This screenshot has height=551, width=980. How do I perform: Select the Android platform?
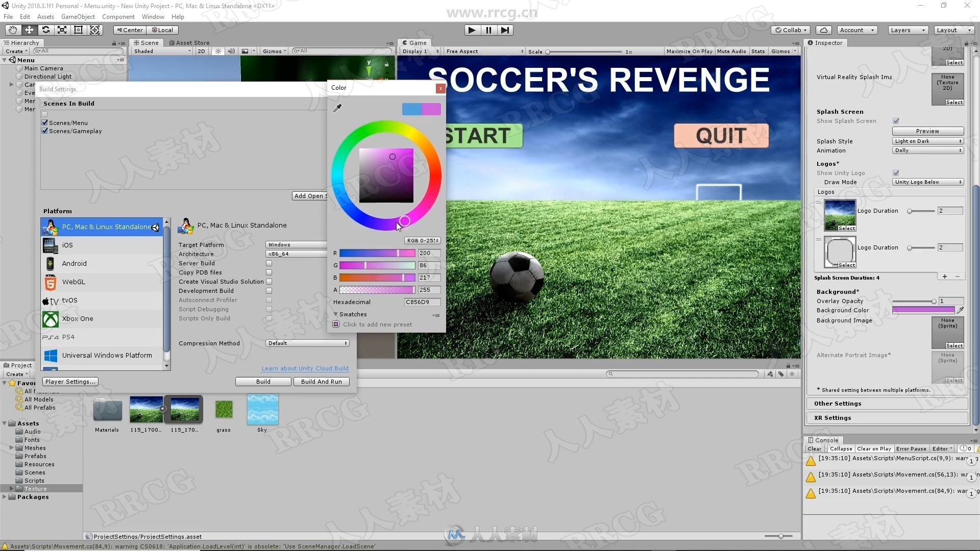(x=102, y=264)
